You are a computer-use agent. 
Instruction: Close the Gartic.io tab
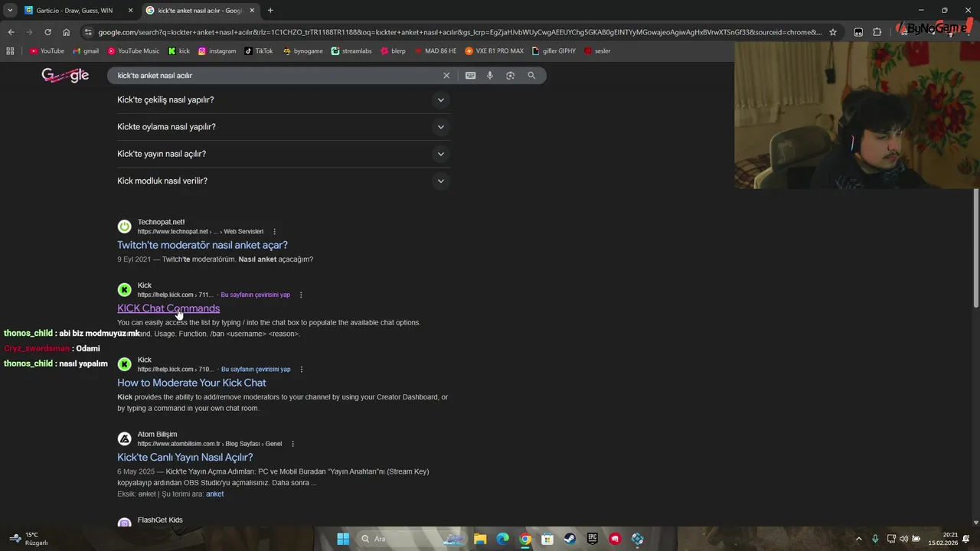130,11
